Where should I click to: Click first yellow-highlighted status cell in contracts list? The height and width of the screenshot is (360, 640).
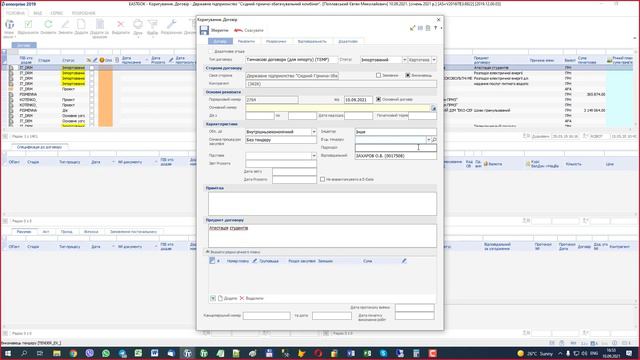[x=73, y=68]
